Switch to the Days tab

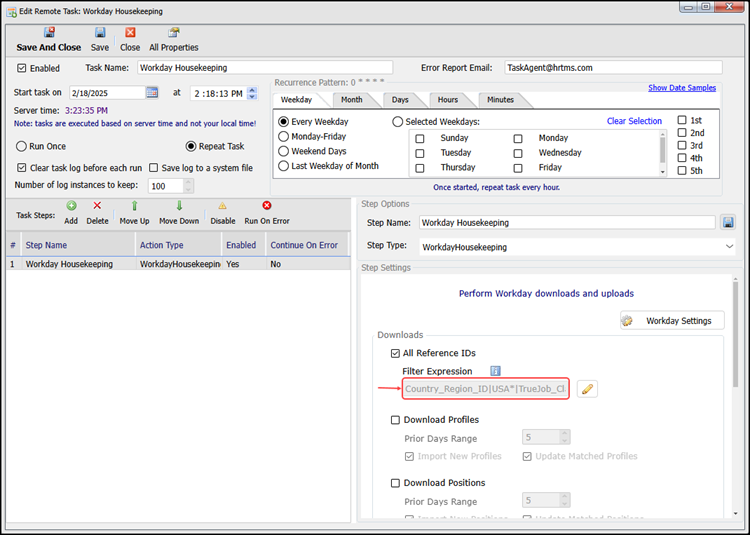click(x=400, y=99)
